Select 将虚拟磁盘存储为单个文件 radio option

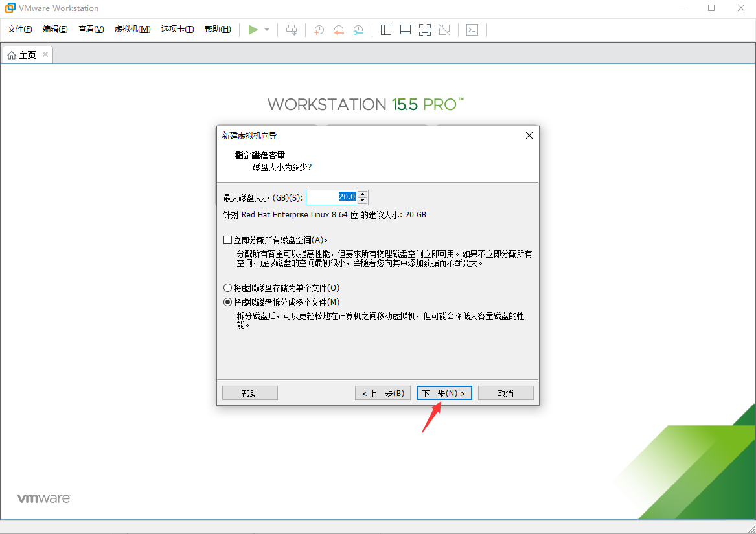(x=227, y=288)
